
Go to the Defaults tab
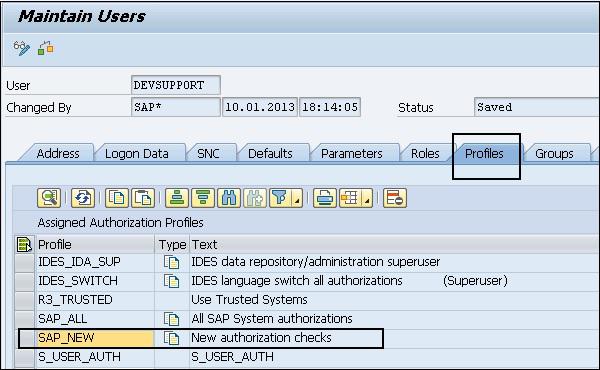(270, 153)
